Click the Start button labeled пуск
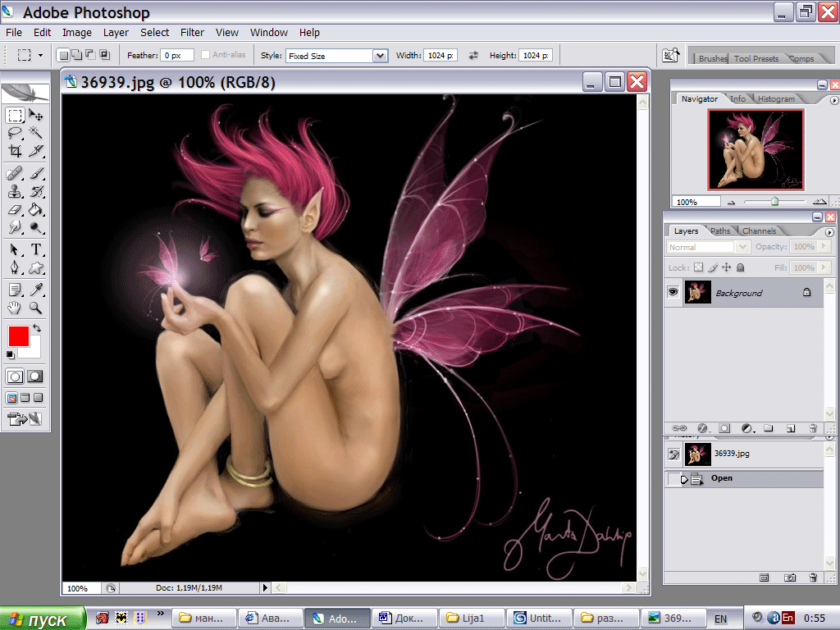The height and width of the screenshot is (630, 840). (x=43, y=619)
